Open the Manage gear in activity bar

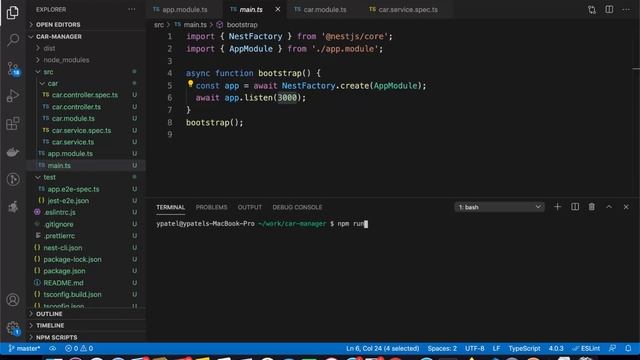[13, 328]
